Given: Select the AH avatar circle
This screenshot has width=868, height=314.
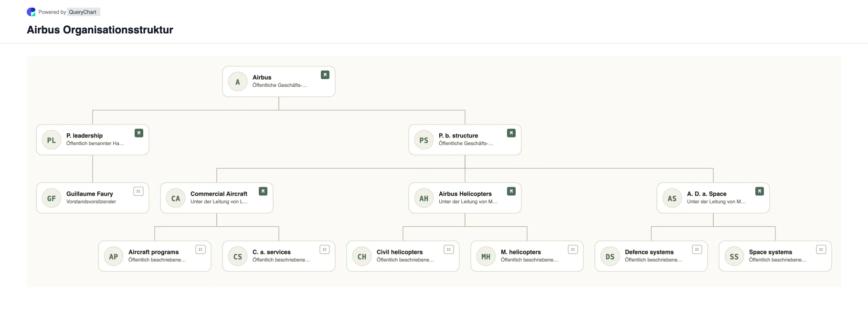Looking at the screenshot, I should coord(424,199).
